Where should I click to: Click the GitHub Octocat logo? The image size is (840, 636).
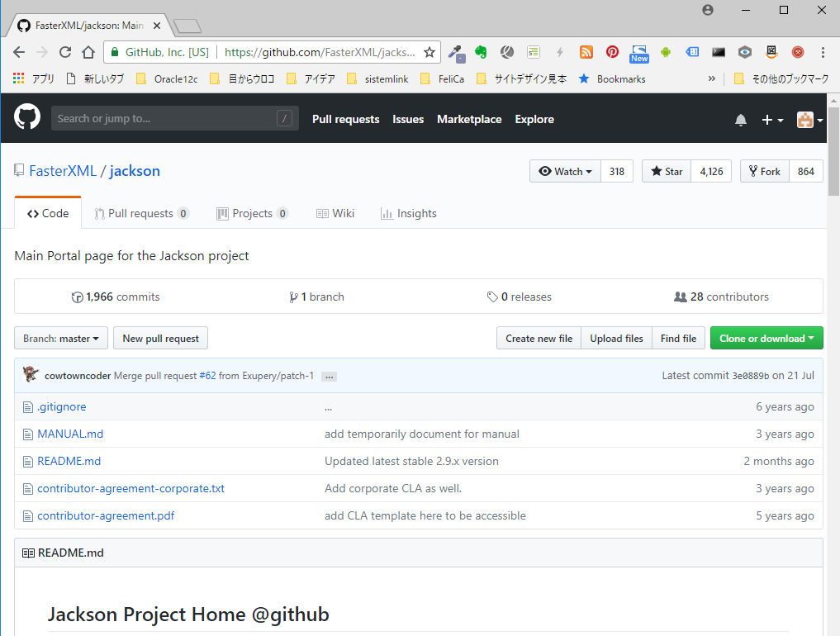point(26,117)
